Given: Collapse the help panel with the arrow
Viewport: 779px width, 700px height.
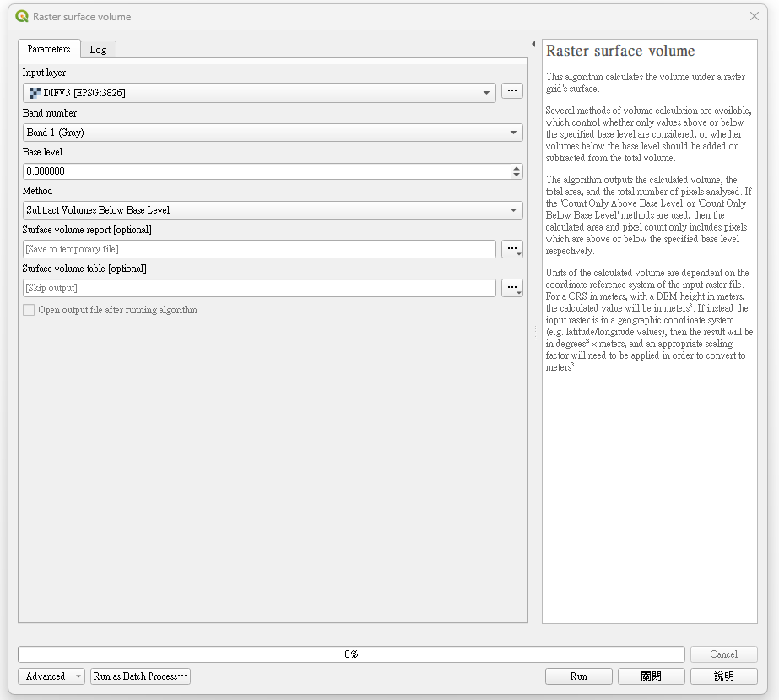Looking at the screenshot, I should point(533,44).
